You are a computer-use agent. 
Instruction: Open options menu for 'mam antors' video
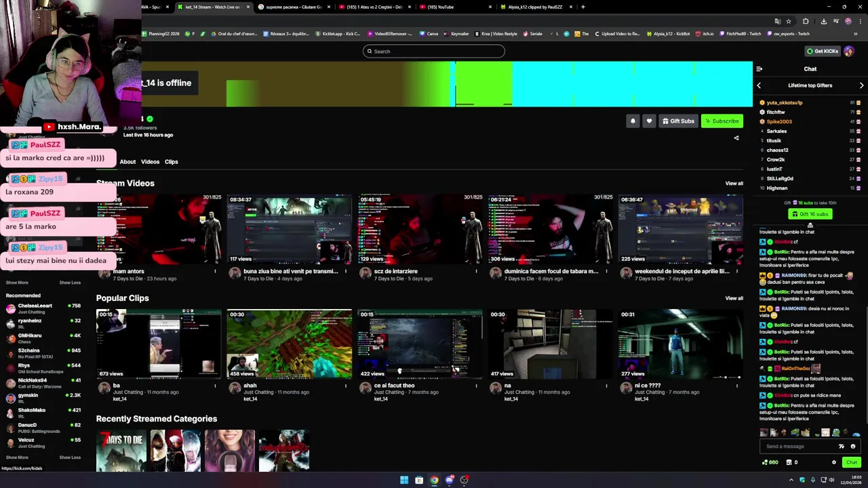point(215,272)
